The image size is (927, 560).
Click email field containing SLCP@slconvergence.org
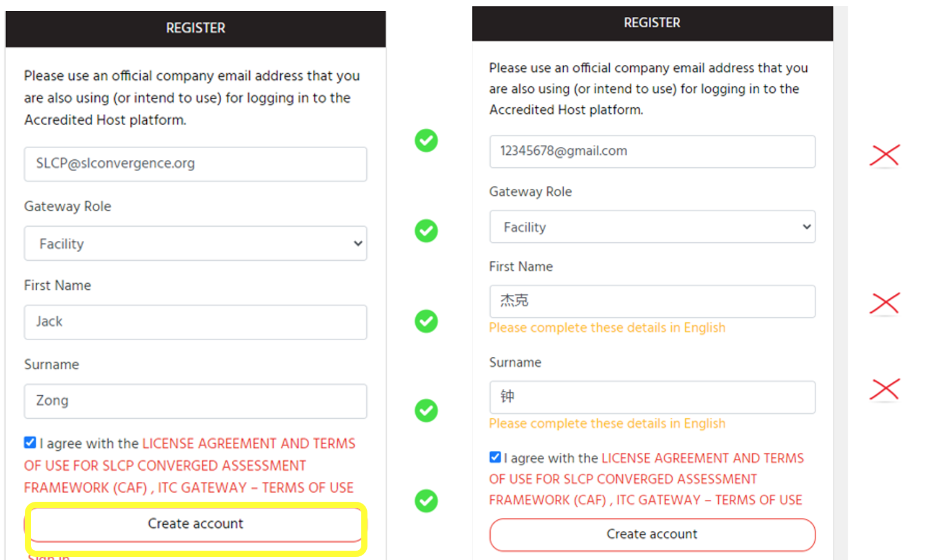coord(195,164)
